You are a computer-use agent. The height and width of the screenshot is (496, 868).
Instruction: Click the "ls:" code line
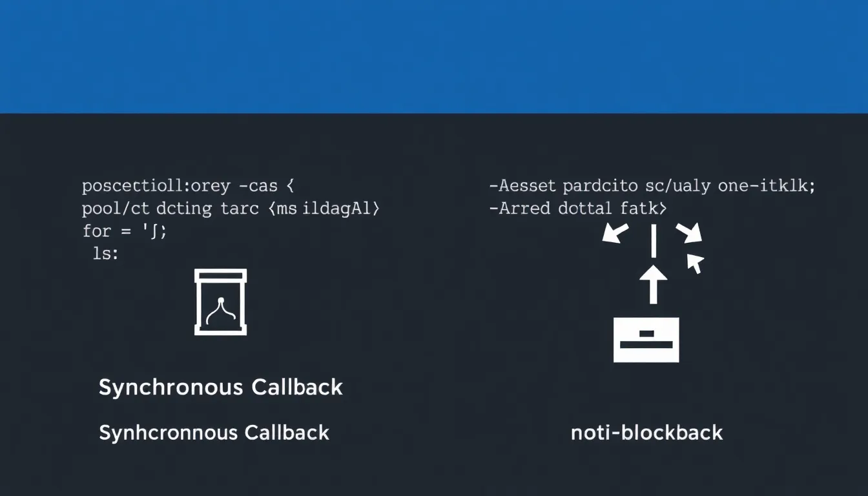106,254
